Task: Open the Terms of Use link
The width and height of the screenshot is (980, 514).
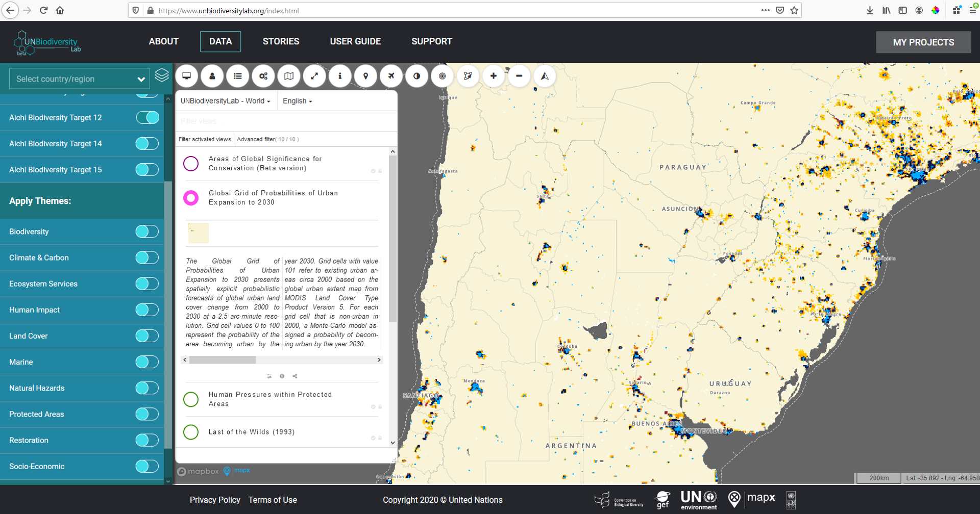Action: click(273, 500)
